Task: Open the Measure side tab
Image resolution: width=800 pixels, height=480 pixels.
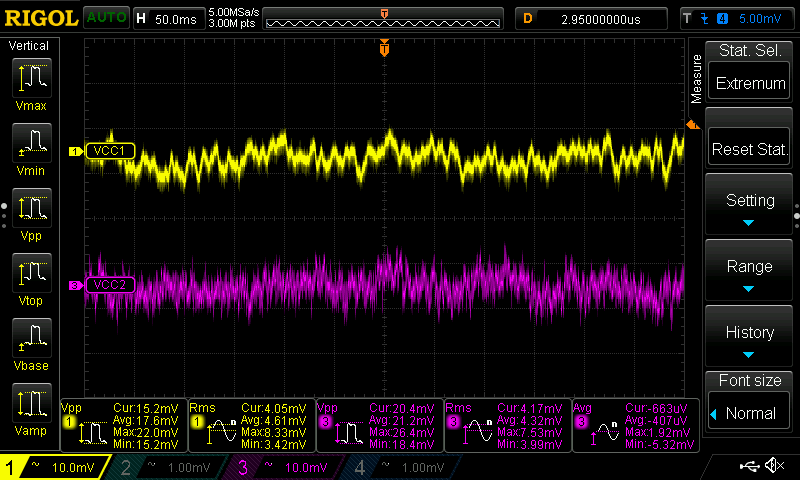Action: point(696,79)
